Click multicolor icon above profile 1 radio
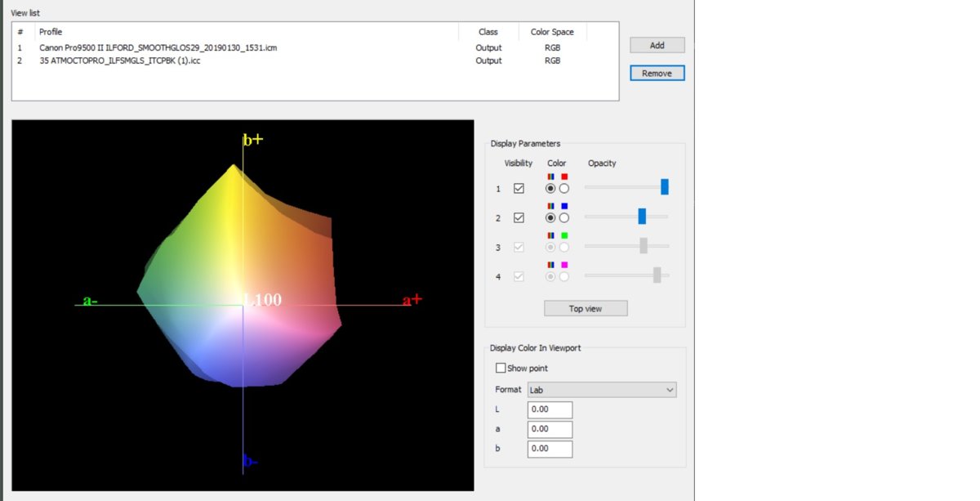The height and width of the screenshot is (501, 980). tap(550, 177)
